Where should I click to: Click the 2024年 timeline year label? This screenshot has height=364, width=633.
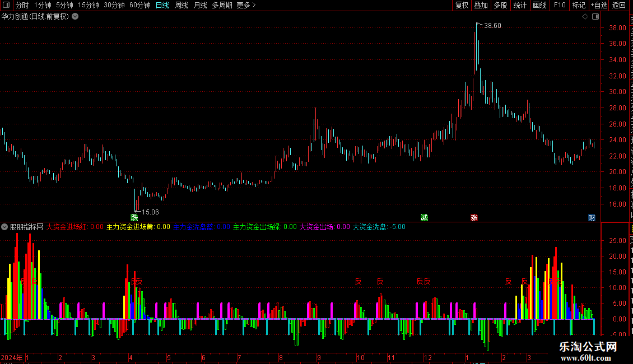(x=12, y=357)
